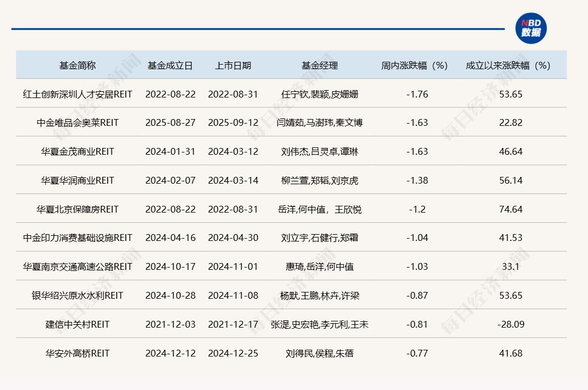Click on 华夏金茂商业REIT fund name
This screenshot has width=588, height=390.
[78, 151]
